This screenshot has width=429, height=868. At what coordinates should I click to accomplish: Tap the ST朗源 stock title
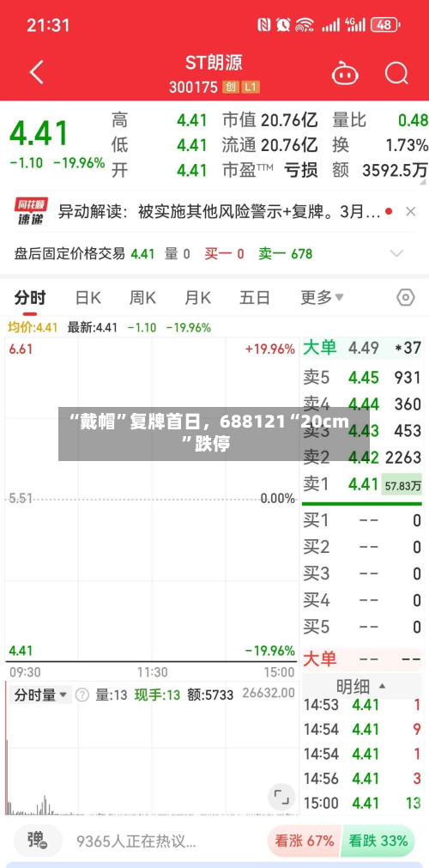214,63
